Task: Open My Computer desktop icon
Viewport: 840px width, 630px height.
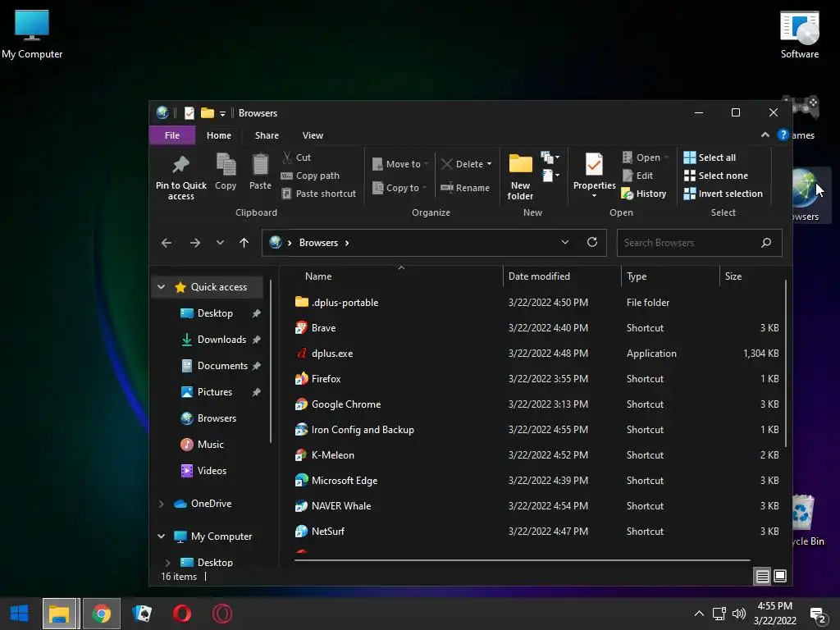Action: coord(32,34)
